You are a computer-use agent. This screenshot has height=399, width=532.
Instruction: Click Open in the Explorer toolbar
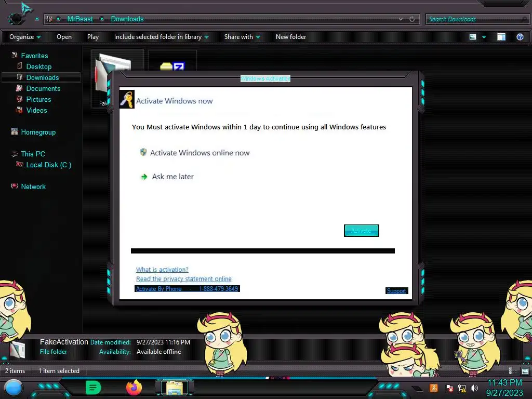coord(64,37)
